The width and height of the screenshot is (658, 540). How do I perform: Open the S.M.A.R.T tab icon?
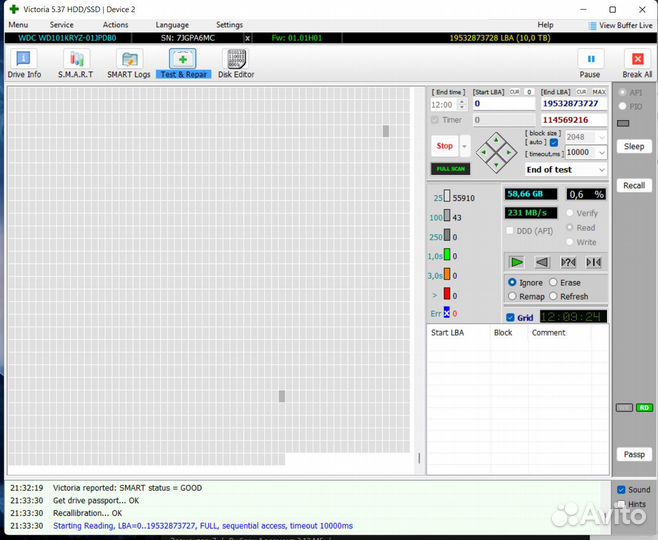(75, 63)
